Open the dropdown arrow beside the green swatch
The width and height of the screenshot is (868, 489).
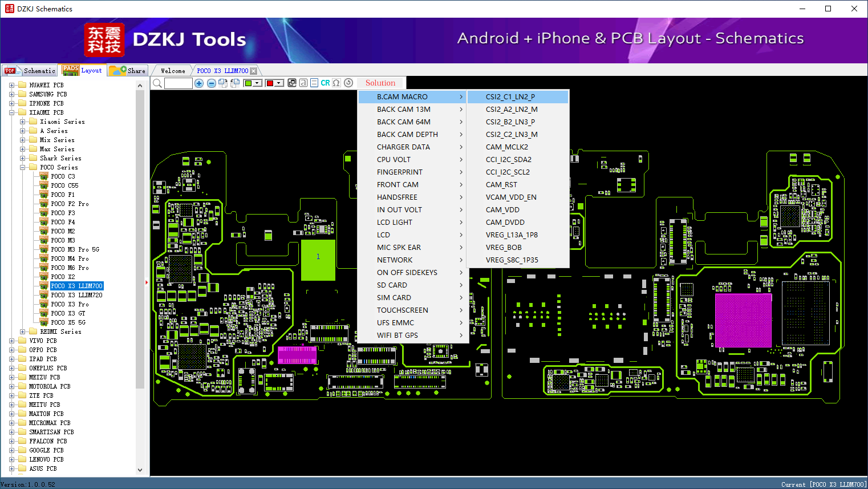[x=257, y=83]
